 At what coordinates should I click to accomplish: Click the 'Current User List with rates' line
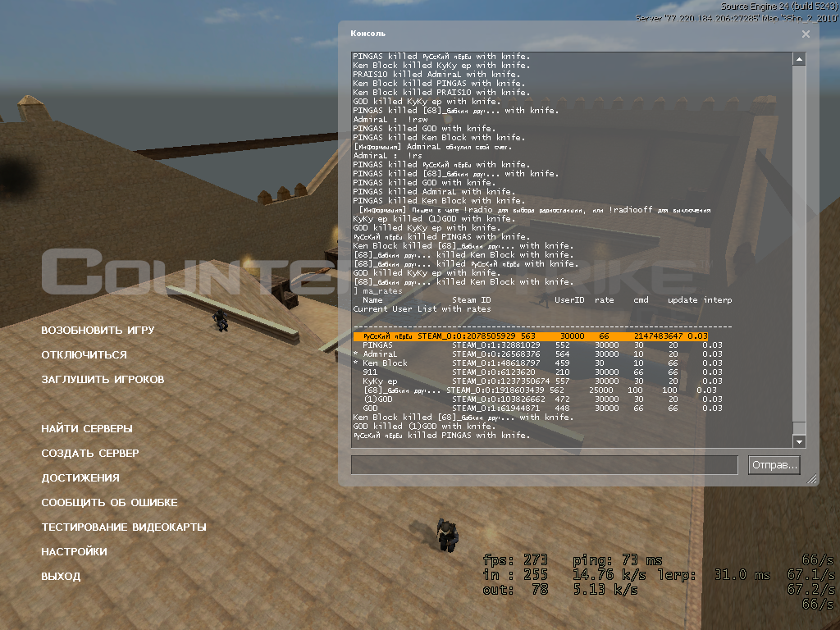(422, 309)
